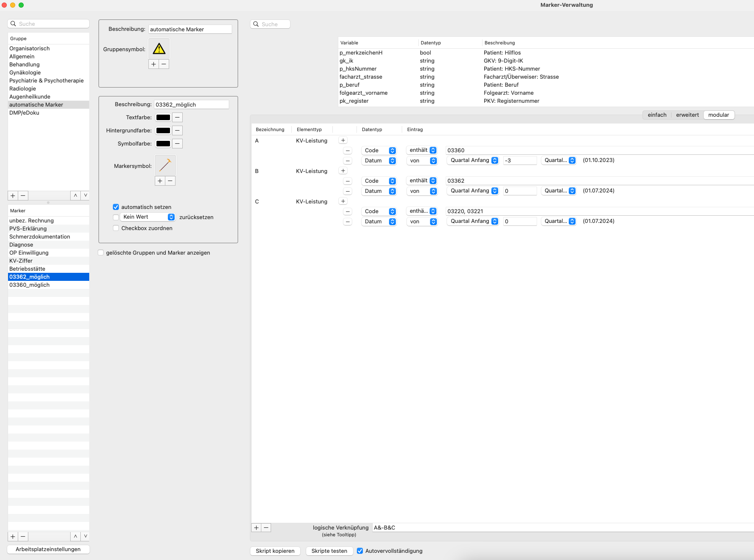The width and height of the screenshot is (754, 560).
Task: Switch to 'modular' mode tab
Action: tap(718, 115)
